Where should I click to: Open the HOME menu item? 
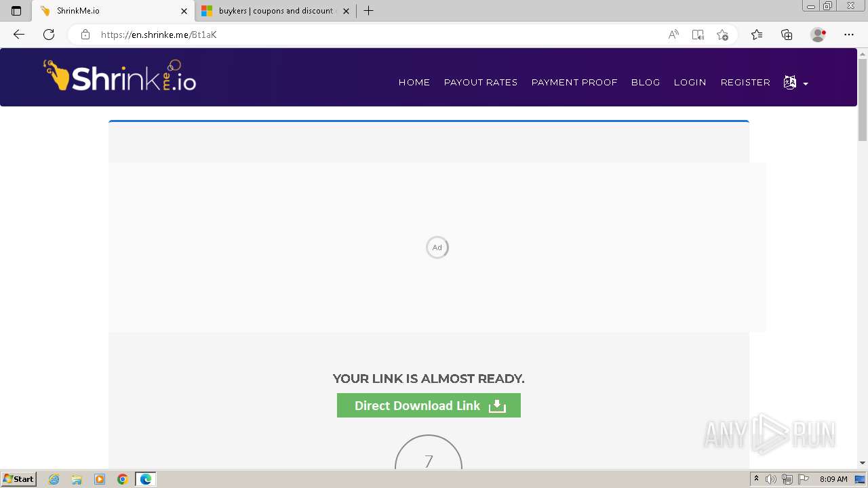coord(414,82)
